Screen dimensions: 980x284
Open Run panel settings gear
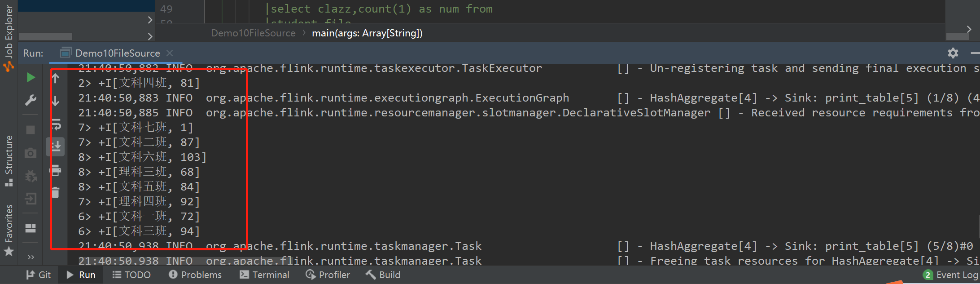tap(953, 53)
